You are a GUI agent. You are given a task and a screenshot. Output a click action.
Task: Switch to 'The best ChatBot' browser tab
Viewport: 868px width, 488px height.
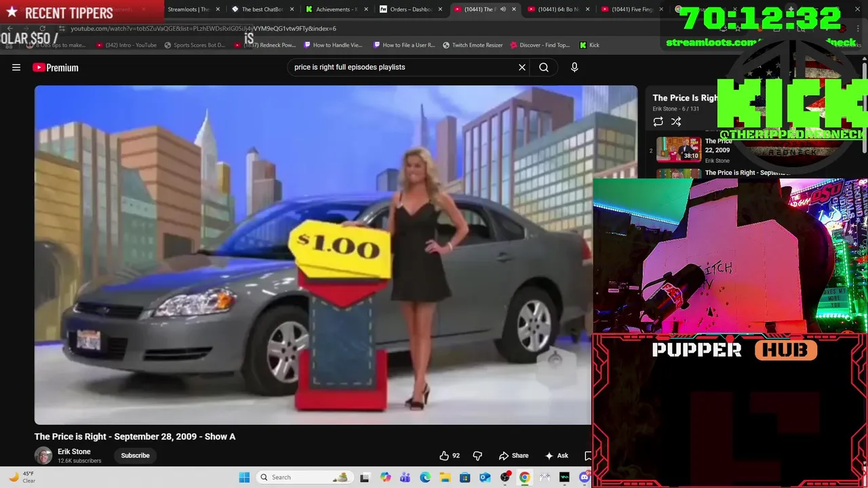(x=262, y=9)
